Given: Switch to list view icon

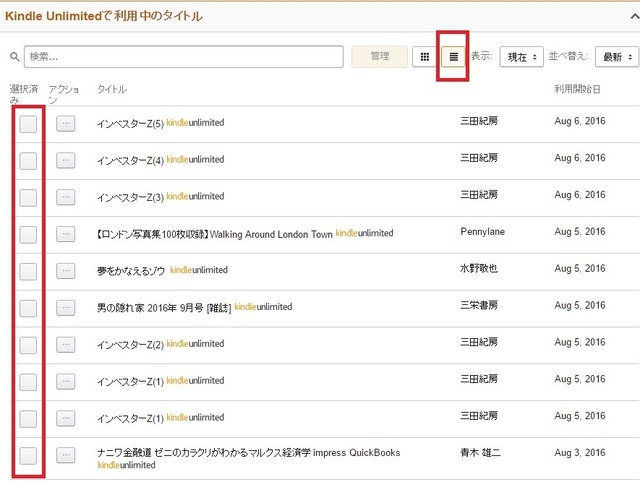Looking at the screenshot, I should click(453, 57).
